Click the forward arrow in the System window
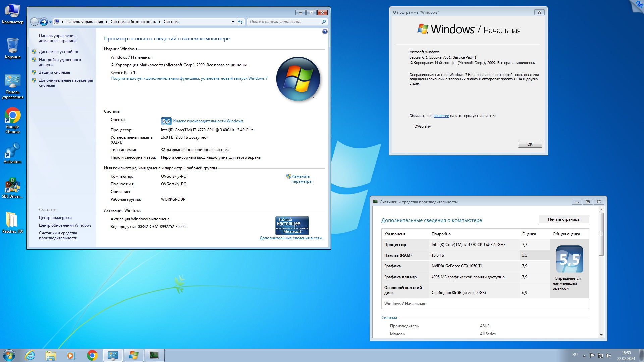Screen dimensions: 644x362 44,22
